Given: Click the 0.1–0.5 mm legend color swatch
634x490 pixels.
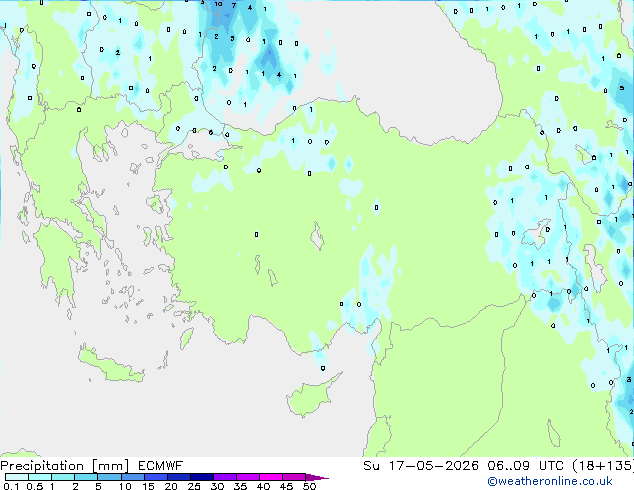Looking at the screenshot, I should pos(17,477).
